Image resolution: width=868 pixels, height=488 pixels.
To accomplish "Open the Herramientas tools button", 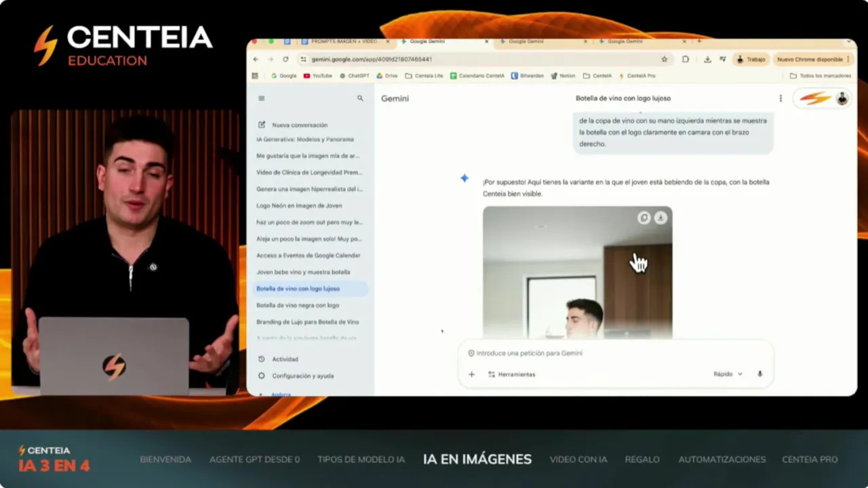I will pos(511,374).
